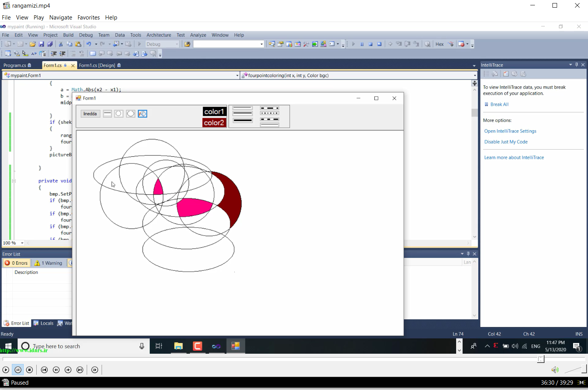Click the video seek bar thumb
The width and height of the screenshot is (588, 390).
[x=541, y=359]
